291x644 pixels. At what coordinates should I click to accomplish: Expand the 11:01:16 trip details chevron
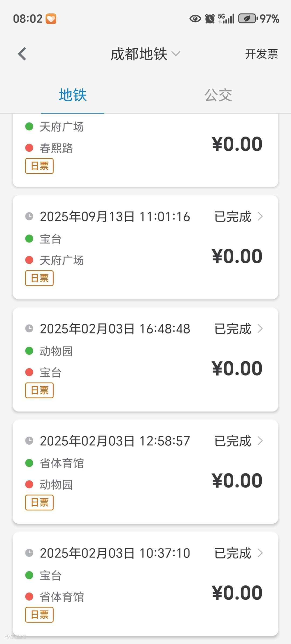click(260, 216)
